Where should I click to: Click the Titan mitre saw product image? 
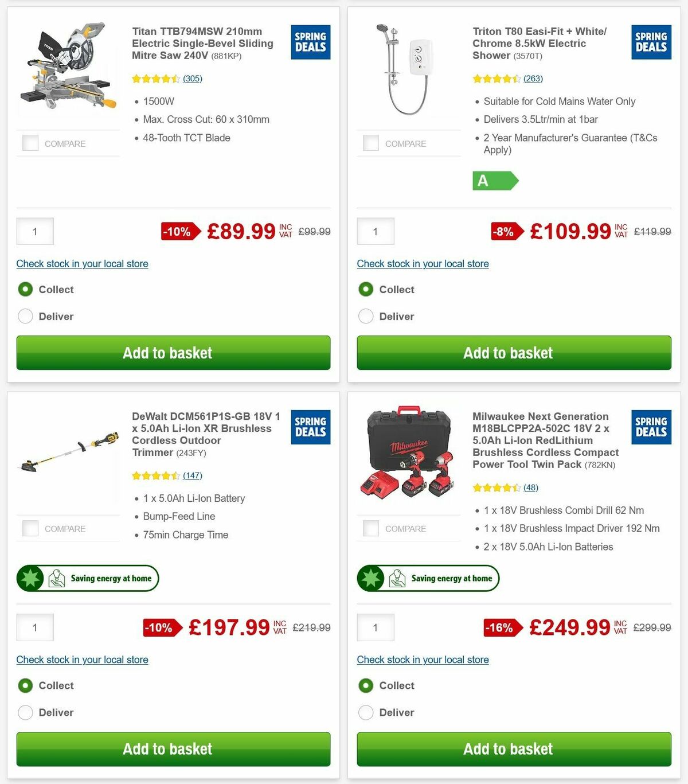coord(68,66)
